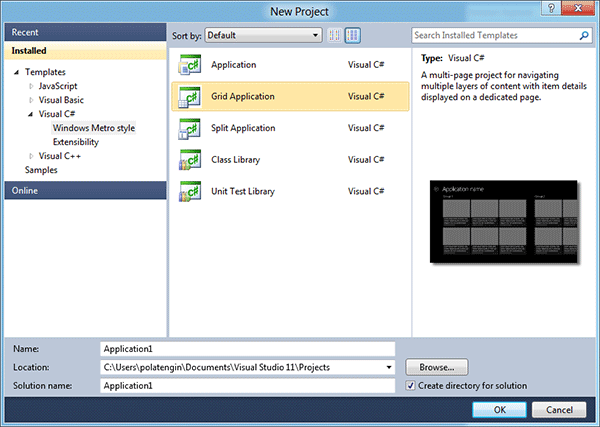Open the Recent section
600x427 pixels.
click(85, 32)
